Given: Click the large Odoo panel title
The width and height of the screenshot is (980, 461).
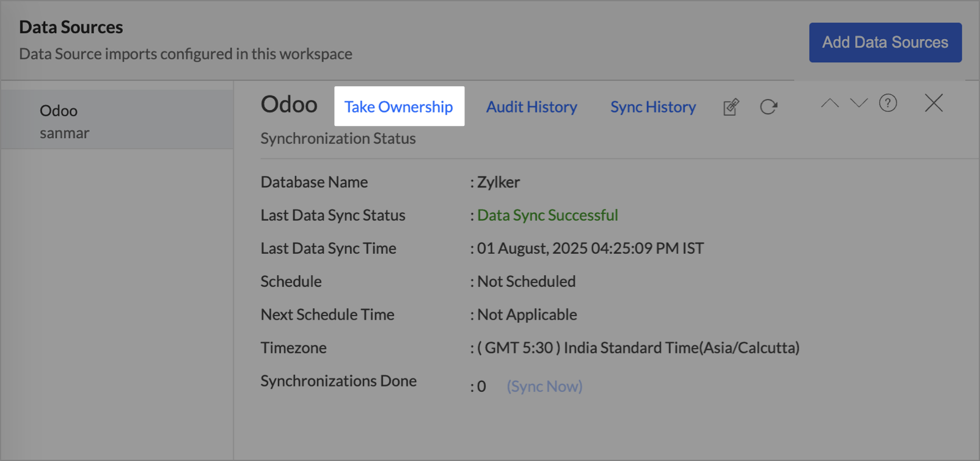Looking at the screenshot, I should coord(289,105).
